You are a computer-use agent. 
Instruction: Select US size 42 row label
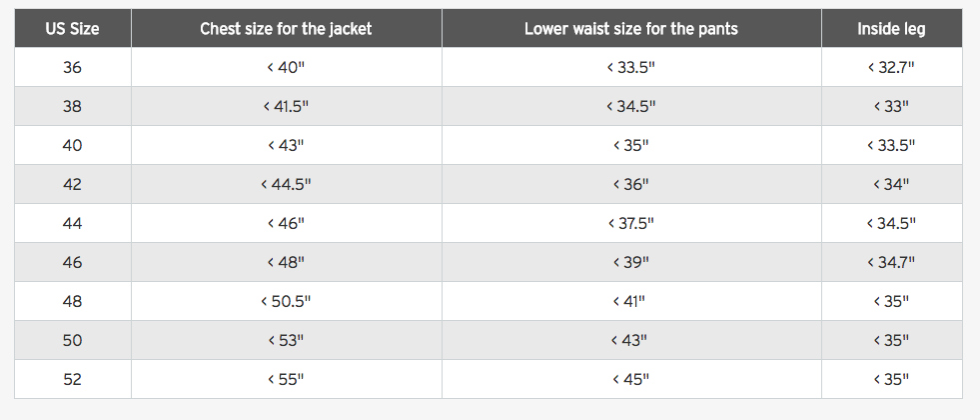pyautogui.click(x=73, y=184)
